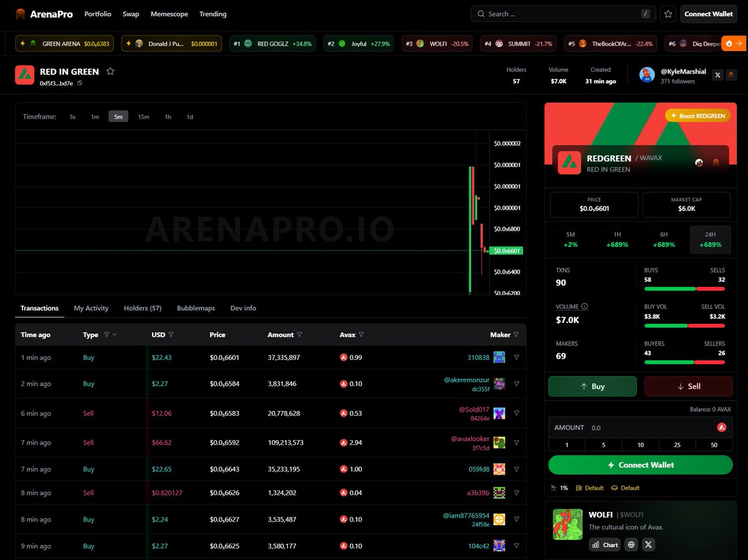748x560 pixels.
Task: Click the chart icon on the REDGREEN card
Action: [x=699, y=163]
